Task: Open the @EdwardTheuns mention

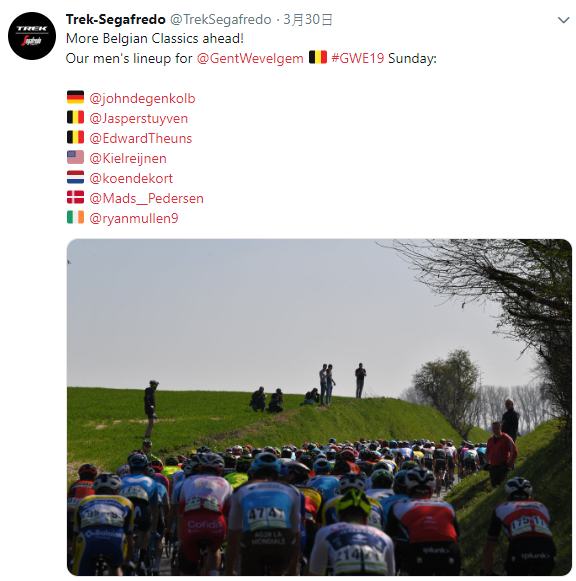Action: 141,139
